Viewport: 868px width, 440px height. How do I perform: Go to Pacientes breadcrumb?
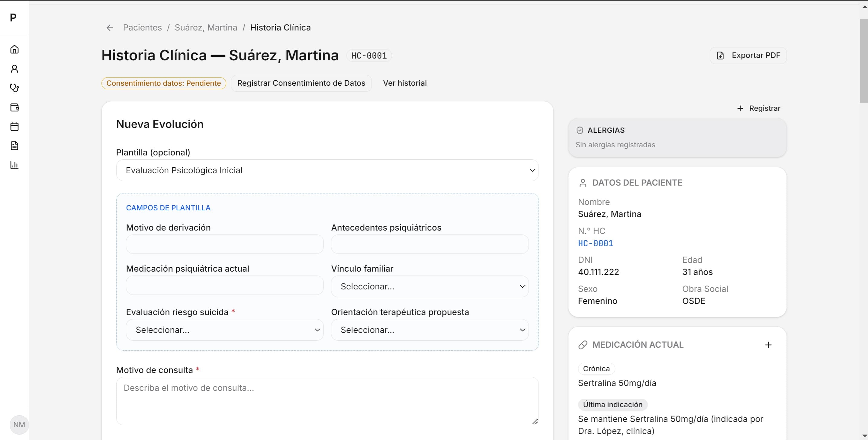coord(142,27)
